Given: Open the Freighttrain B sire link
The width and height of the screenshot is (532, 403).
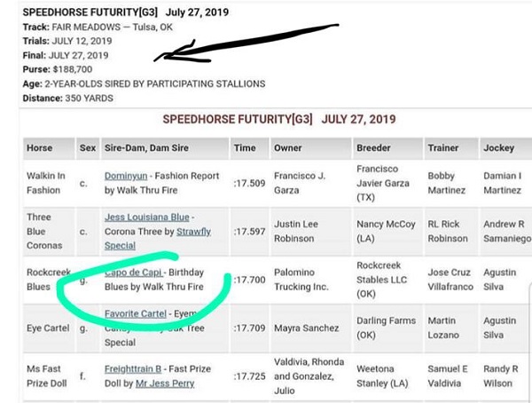Looking at the screenshot, I should point(133,369).
